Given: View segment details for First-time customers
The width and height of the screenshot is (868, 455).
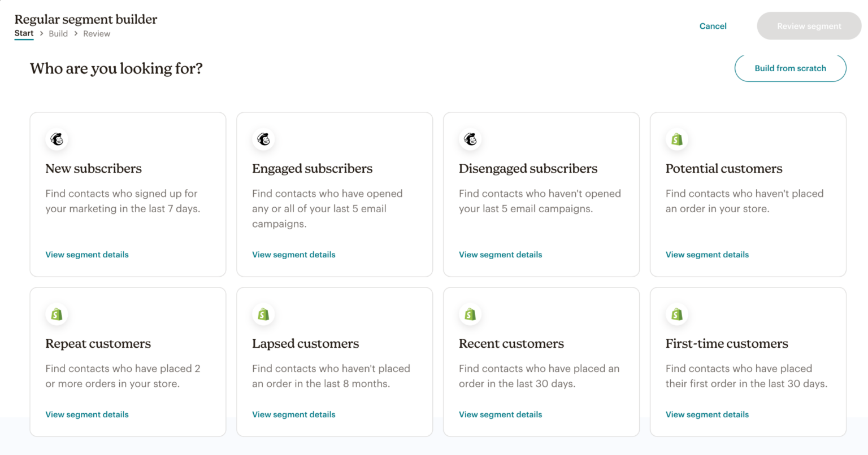Looking at the screenshot, I should pos(707,414).
